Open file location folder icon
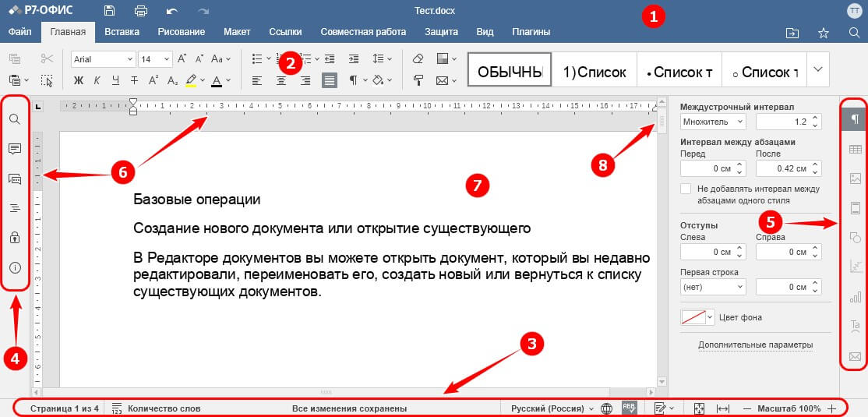This screenshot has height=417, width=868. click(x=792, y=34)
